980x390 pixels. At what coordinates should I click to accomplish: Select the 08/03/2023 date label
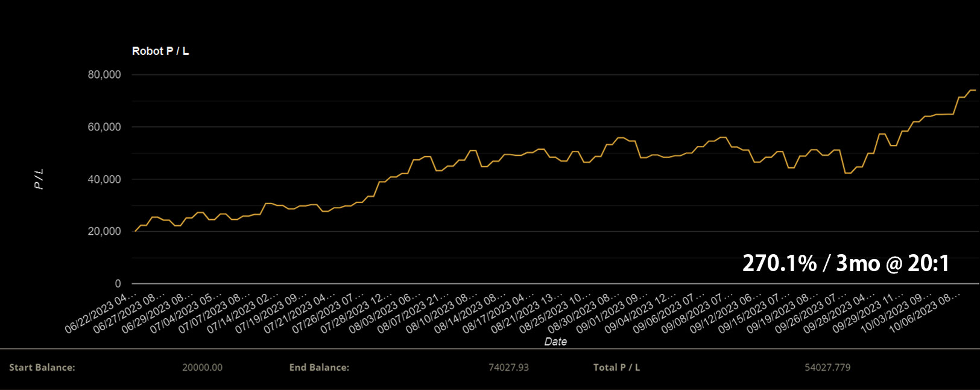pos(384,313)
